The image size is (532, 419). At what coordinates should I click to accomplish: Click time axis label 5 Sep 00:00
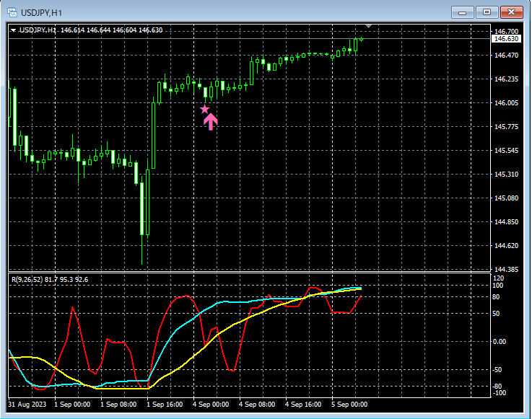pos(349,405)
